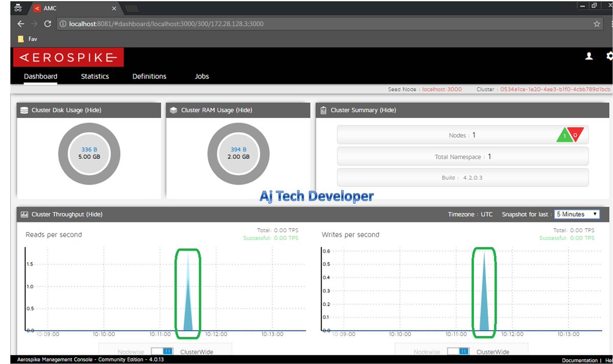Click the Nodes : 1 summary row

pos(463,135)
